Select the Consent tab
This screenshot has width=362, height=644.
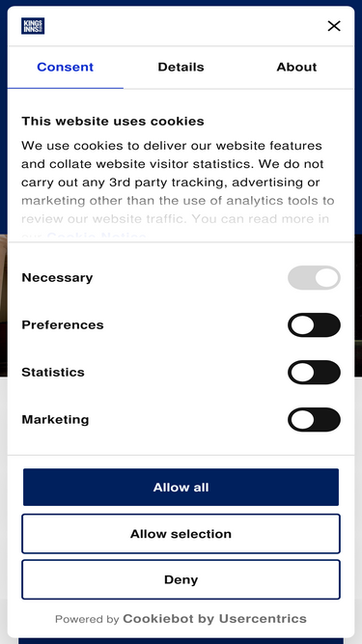(x=66, y=68)
